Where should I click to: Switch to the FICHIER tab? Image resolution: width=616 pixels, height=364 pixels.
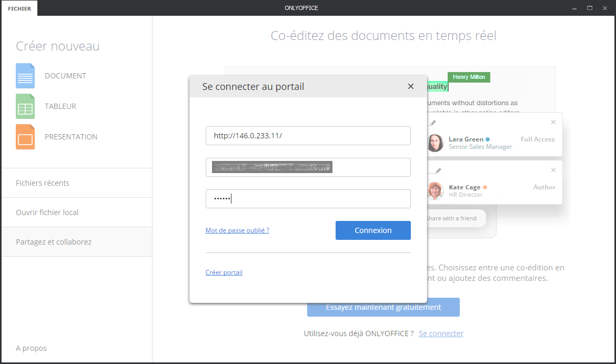point(19,8)
